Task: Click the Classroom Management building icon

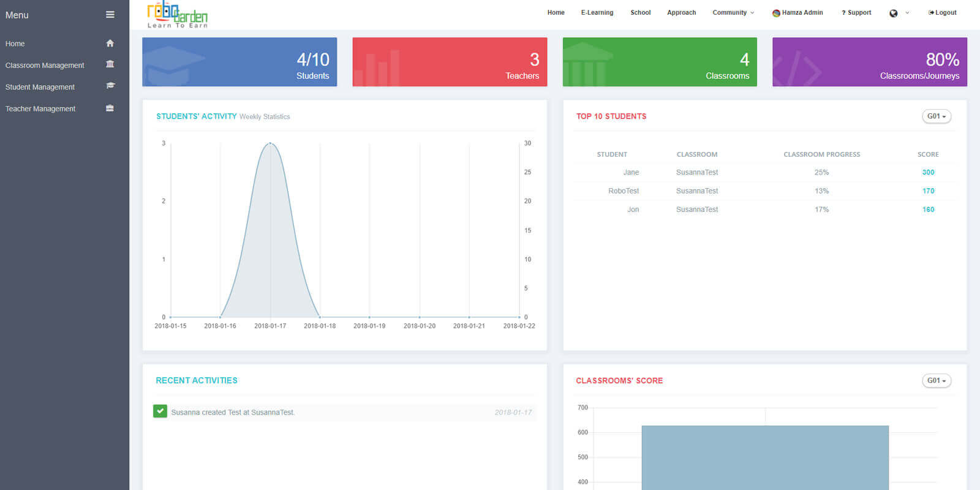Action: tap(110, 64)
